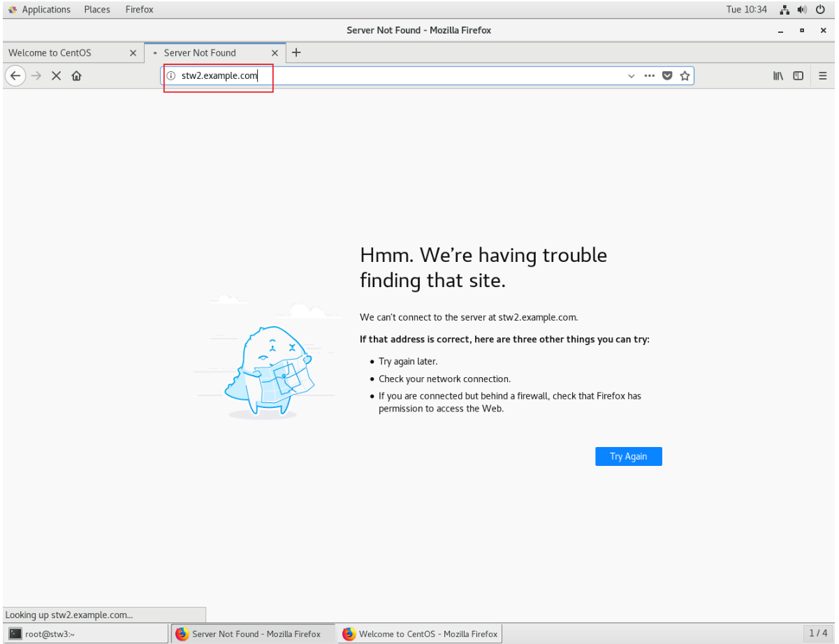Image resolution: width=839 pixels, height=644 pixels.
Task: Click the Try Again button
Action: 628,456
